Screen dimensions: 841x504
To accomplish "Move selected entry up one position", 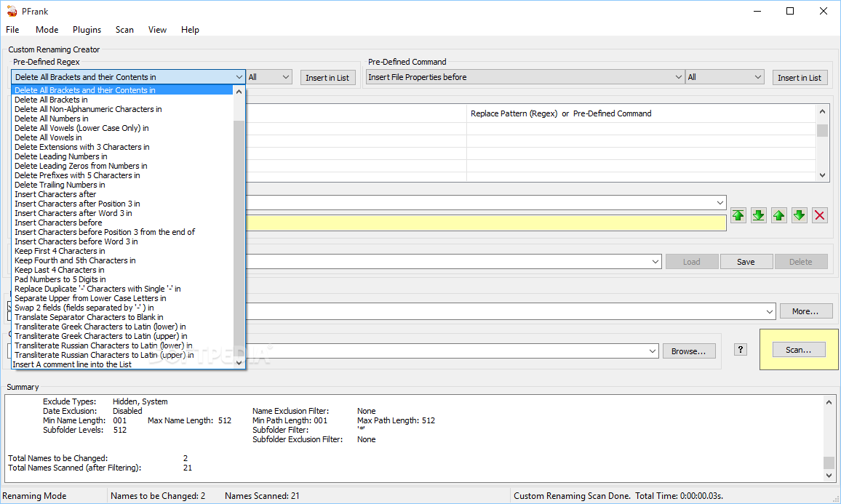I will tap(779, 215).
